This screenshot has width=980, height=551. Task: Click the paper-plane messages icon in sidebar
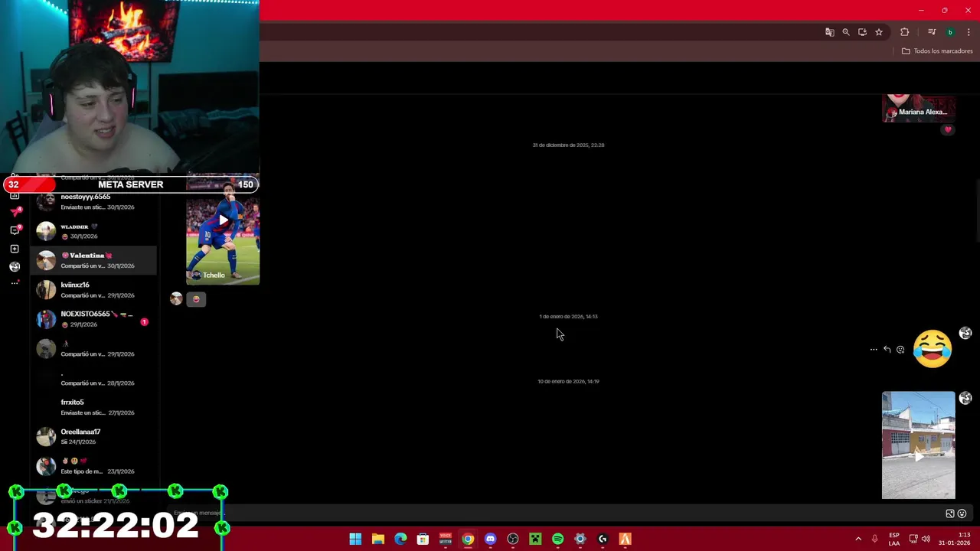(x=15, y=212)
